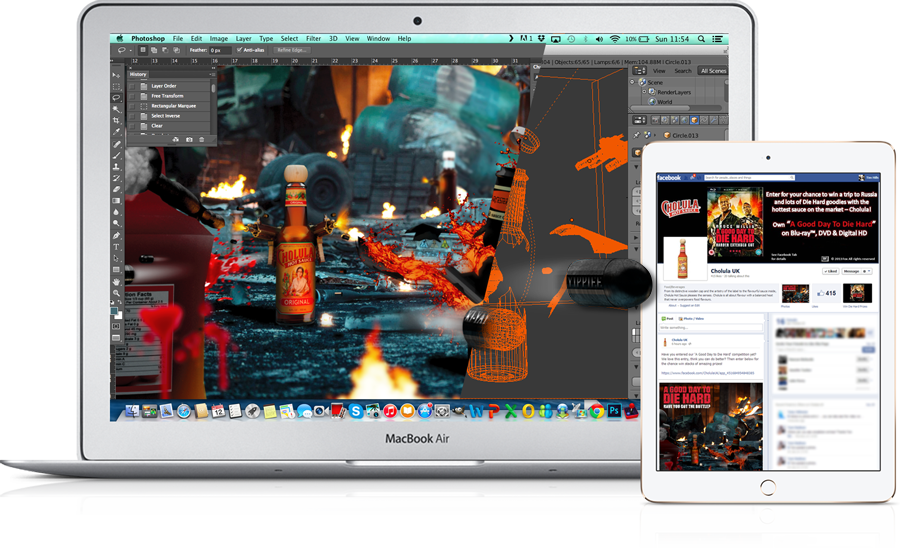Open Blender outliner editor type selector
Image resolution: width=900 pixels, height=548 pixels.
tap(639, 71)
